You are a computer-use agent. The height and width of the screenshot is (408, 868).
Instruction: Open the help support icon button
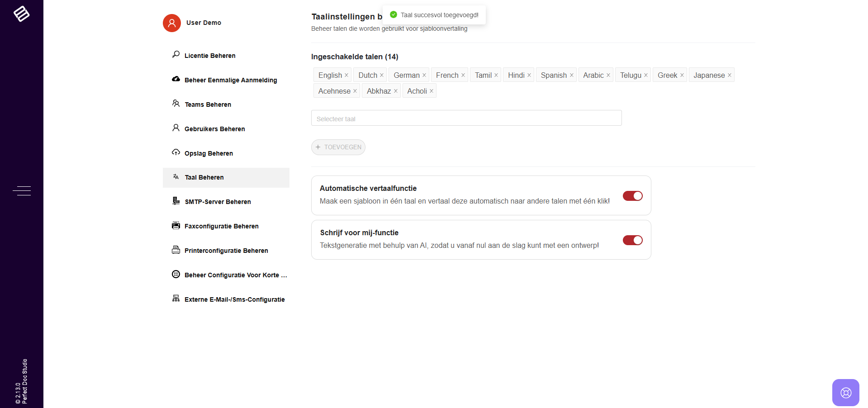pos(845,393)
